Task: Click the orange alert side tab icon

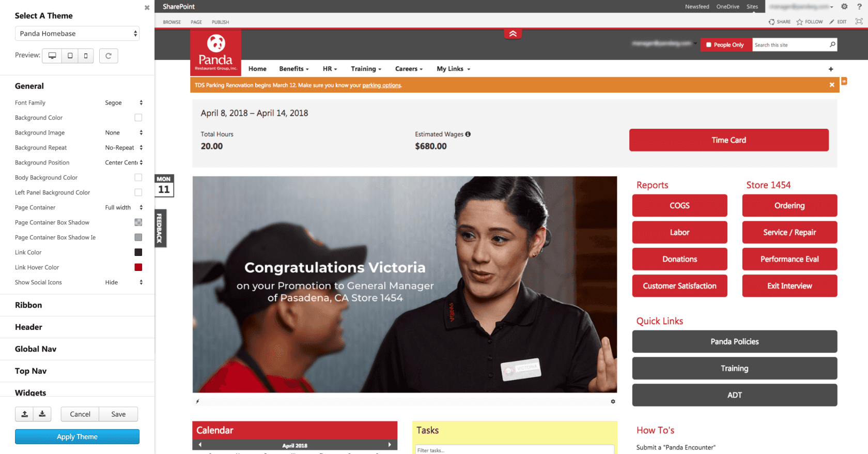Action: click(x=844, y=81)
